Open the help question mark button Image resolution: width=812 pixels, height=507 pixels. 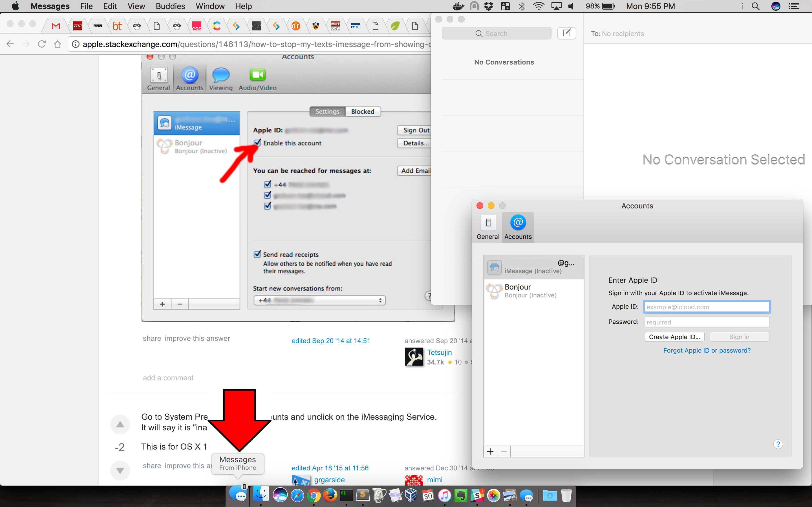coord(778,444)
